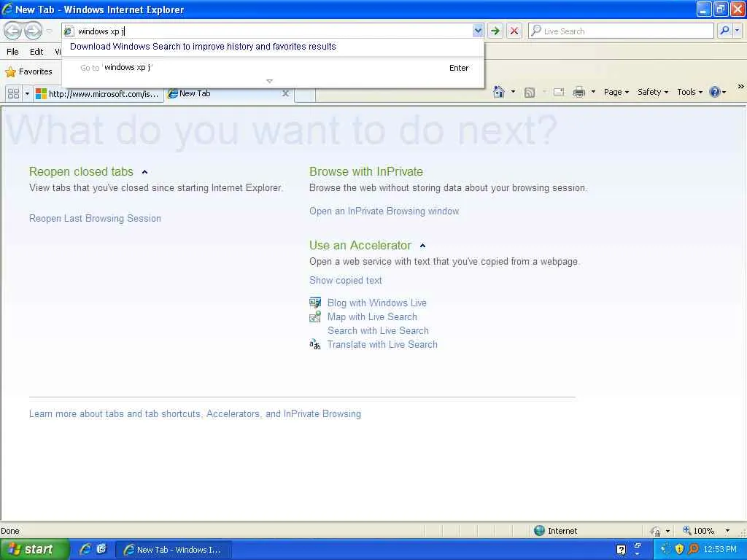
Task: Click the 12:53 PM clock
Action: click(720, 550)
